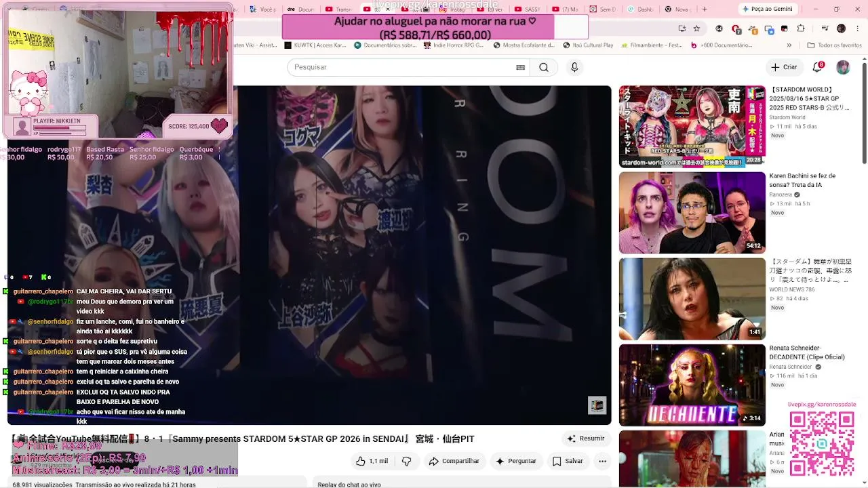The height and width of the screenshot is (488, 868).
Task: Show more bookmarks with the chevron
Action: click(x=789, y=45)
